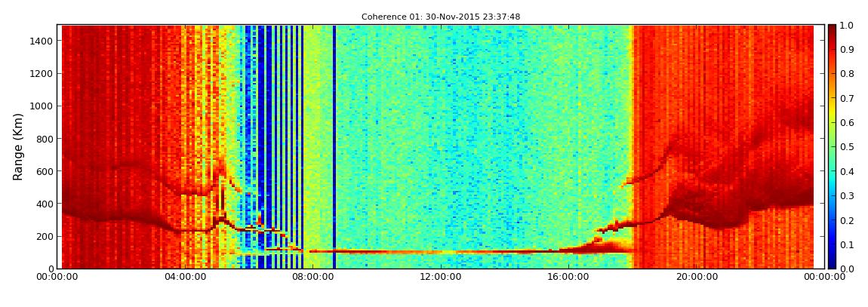The height and width of the screenshot is (307, 868).
Task: Click the thin red horizontal echo line near 12:00:00
Action: (x=442, y=252)
